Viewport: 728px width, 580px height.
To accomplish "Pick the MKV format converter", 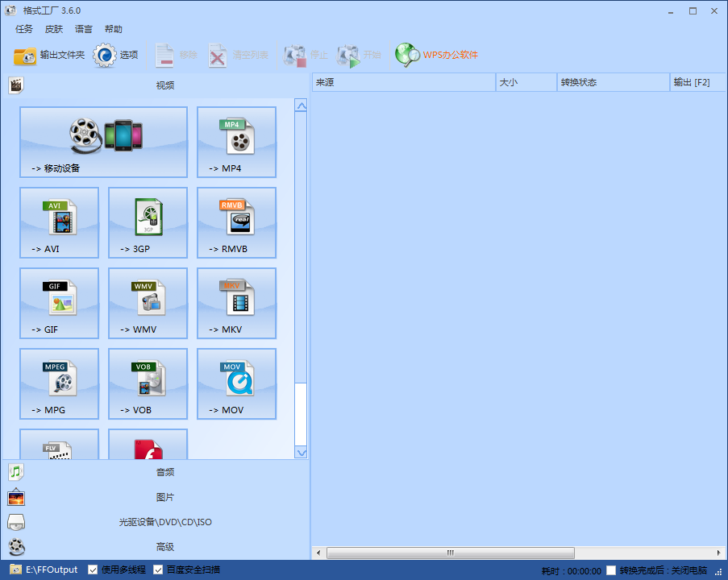I will pos(236,303).
